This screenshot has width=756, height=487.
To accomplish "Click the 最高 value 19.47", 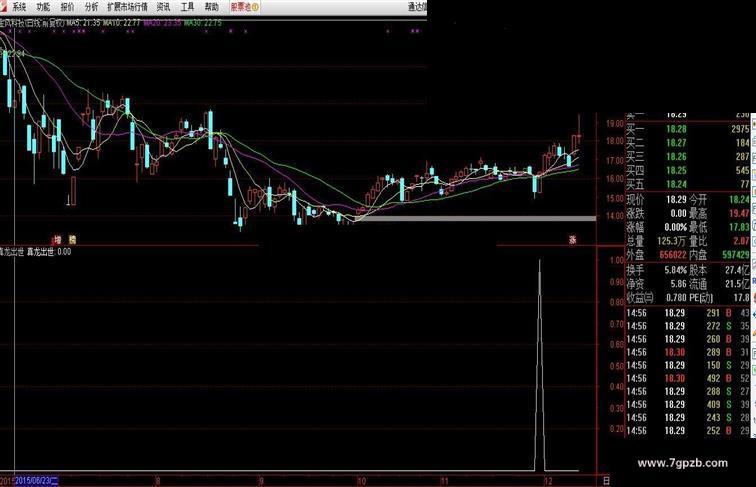I will point(739,213).
